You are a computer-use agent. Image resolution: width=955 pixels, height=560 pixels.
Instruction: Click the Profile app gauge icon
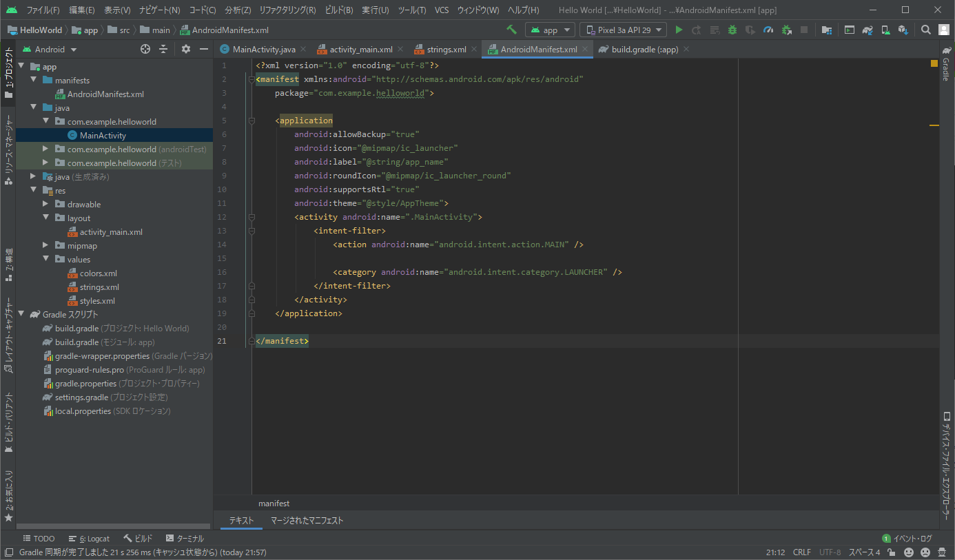click(768, 30)
